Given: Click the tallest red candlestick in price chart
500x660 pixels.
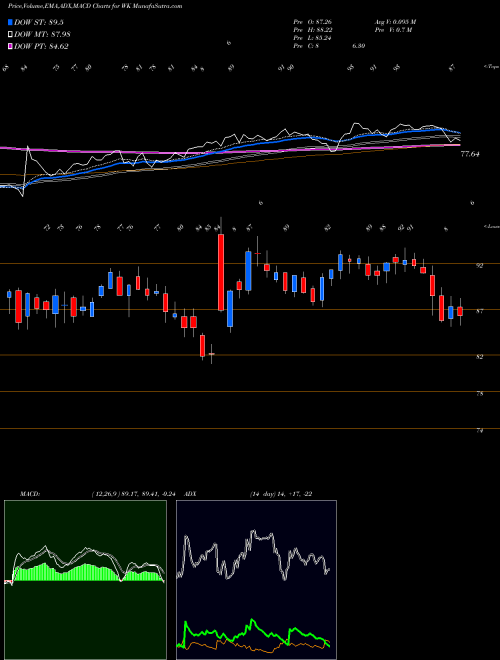Looking at the screenshot, I should pos(221,273).
